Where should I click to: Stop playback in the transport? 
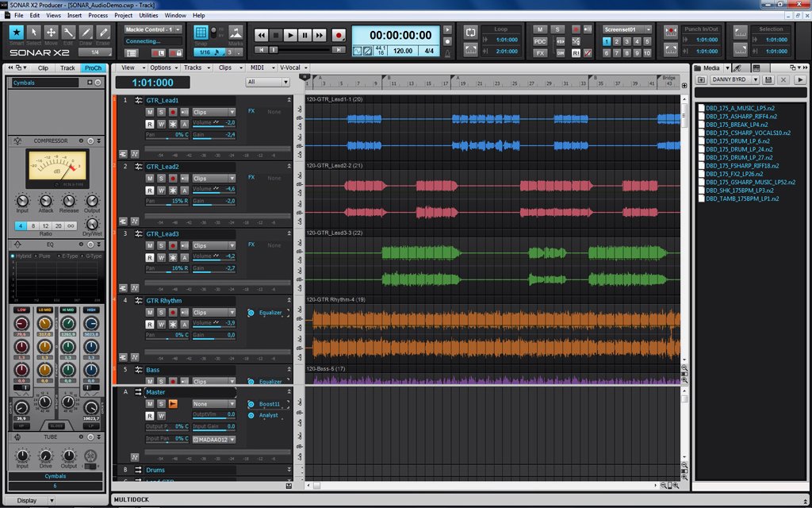click(276, 35)
